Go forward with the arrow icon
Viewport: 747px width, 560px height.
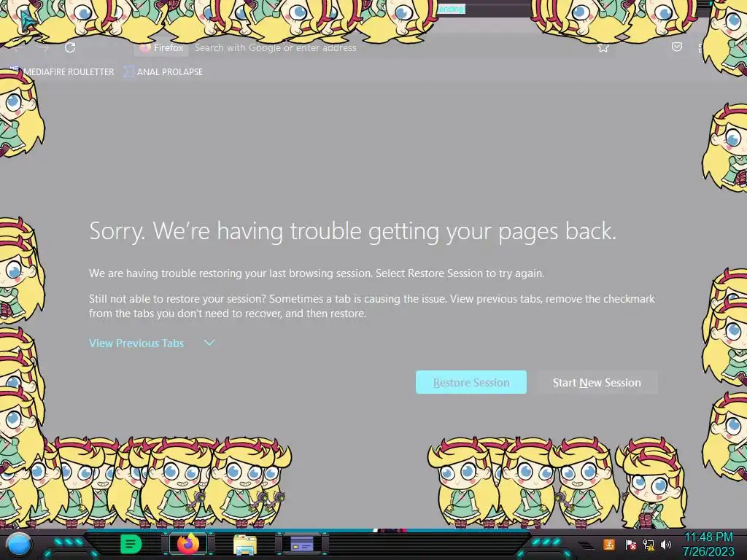[44, 47]
